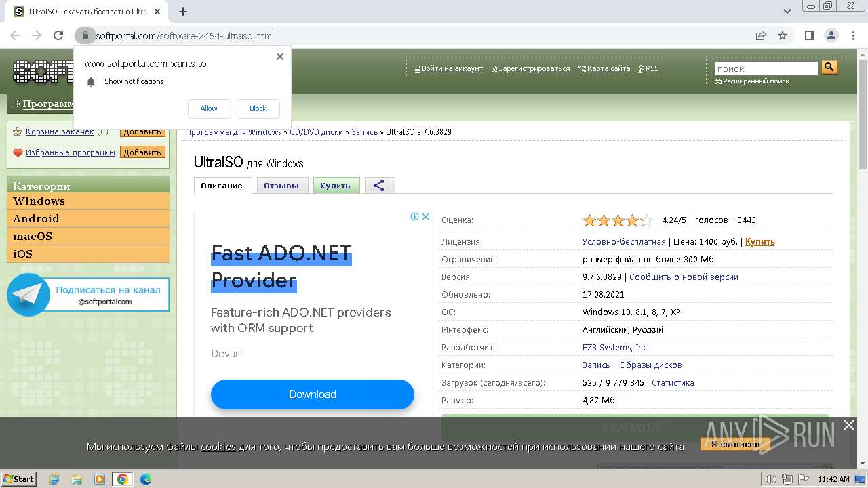Viewport: 868px width, 488px height.
Task: Reload the page with the refresh icon
Action: click(58, 35)
